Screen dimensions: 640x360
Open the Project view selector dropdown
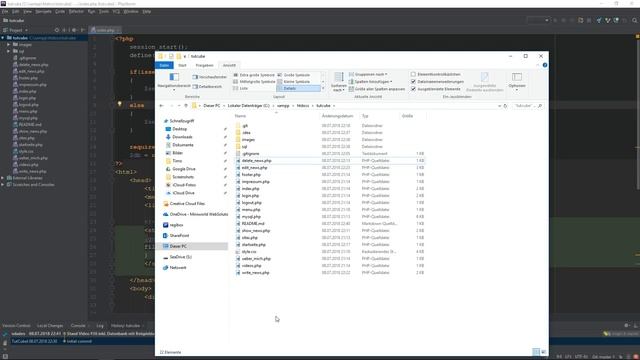[x=16, y=30]
